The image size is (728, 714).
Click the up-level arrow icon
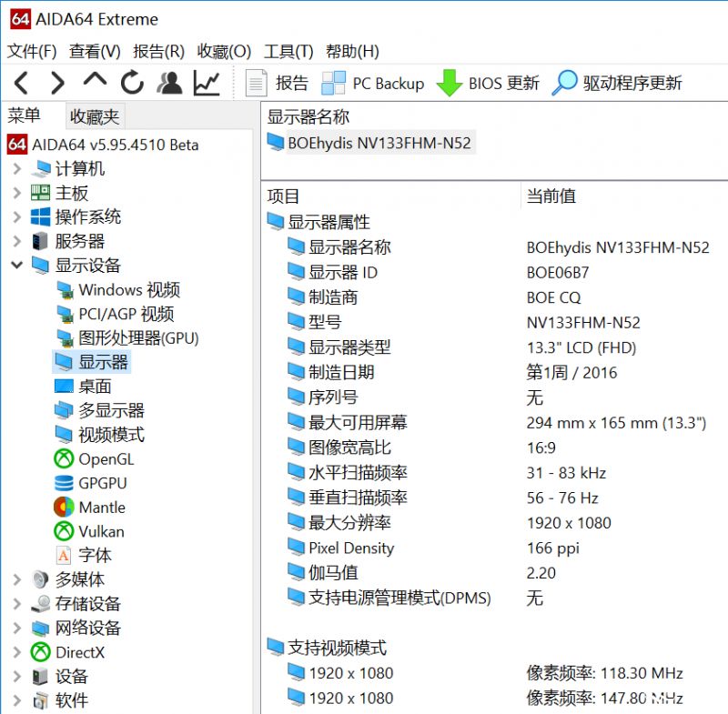point(94,82)
